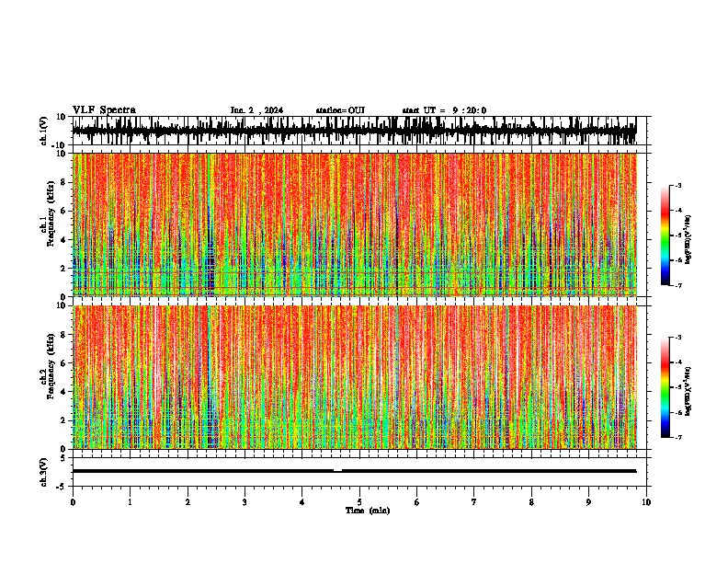Click the '-7' label on the ch.1 color bar
The width and height of the screenshot is (728, 563).
(x=677, y=285)
